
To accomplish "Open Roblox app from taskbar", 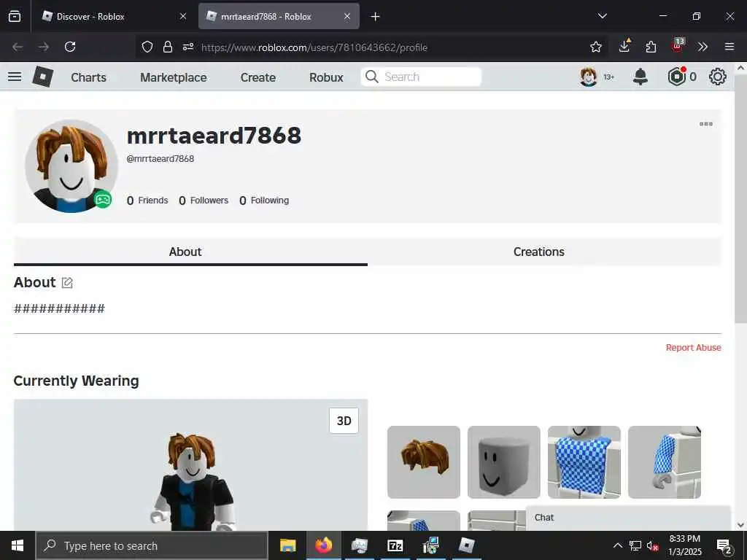I will (x=466, y=545).
